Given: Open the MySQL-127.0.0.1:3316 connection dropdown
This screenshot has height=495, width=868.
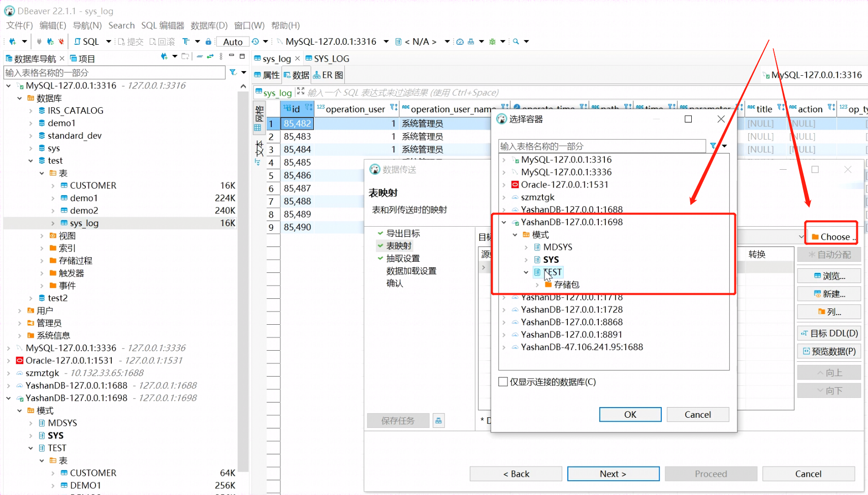Looking at the screenshot, I should [385, 42].
